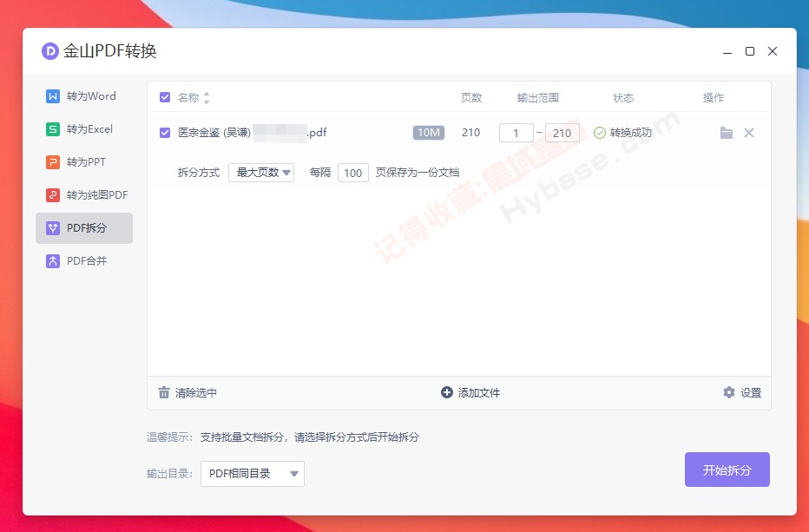The width and height of the screenshot is (809, 532).
Task: Click the 输出范围 column header
Action: (x=538, y=98)
